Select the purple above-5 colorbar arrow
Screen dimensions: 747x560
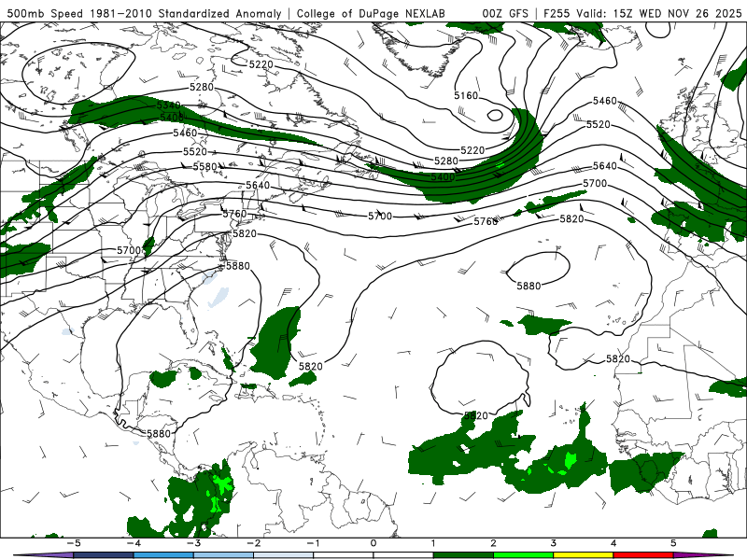click(x=703, y=555)
